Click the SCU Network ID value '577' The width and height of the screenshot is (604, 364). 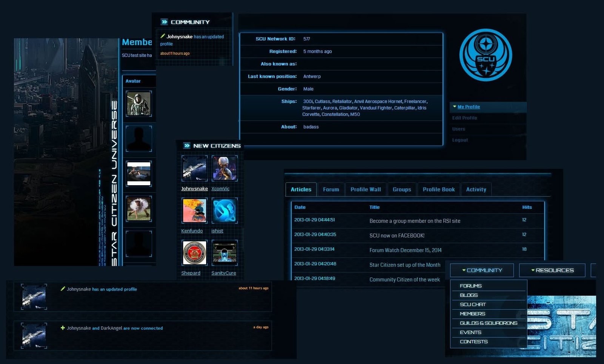click(307, 39)
